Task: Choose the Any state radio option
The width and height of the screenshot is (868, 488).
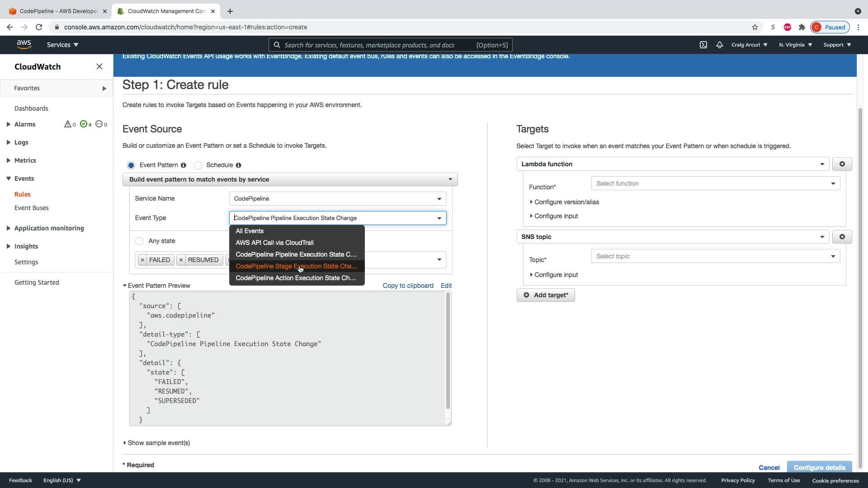Action: click(139, 241)
